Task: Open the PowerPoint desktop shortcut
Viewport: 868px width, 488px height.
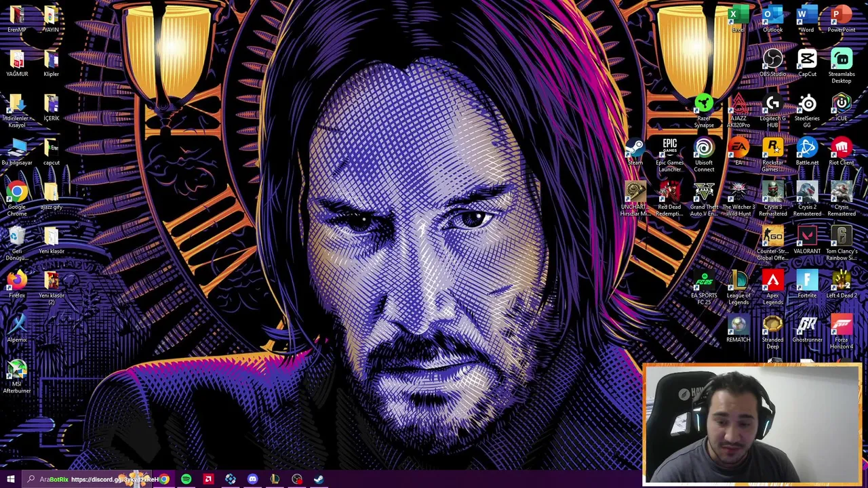Action: click(841, 19)
